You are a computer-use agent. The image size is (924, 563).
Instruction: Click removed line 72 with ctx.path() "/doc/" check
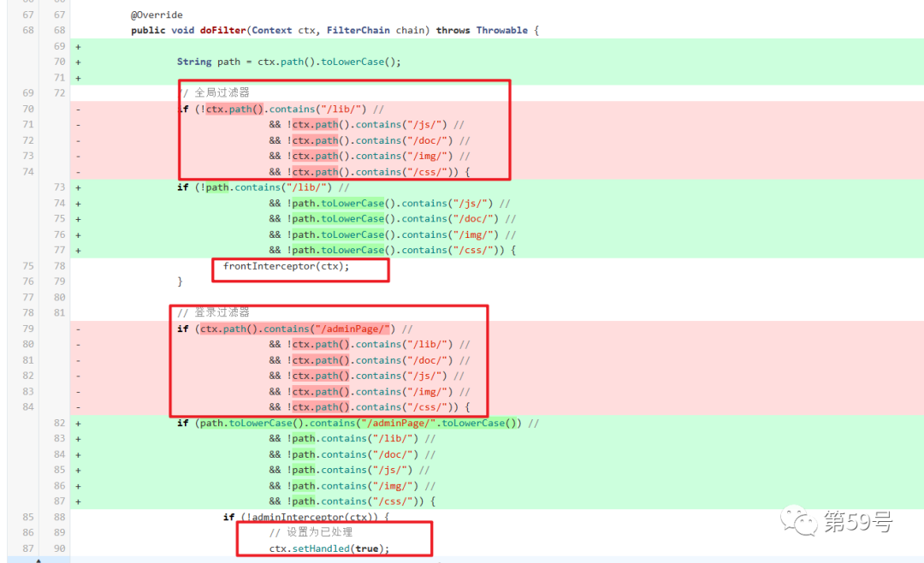point(370,140)
